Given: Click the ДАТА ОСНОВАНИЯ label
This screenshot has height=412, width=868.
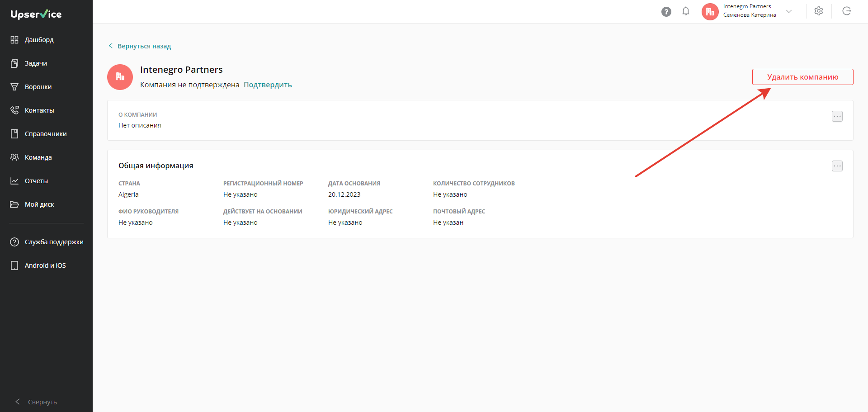Looking at the screenshot, I should 354,184.
